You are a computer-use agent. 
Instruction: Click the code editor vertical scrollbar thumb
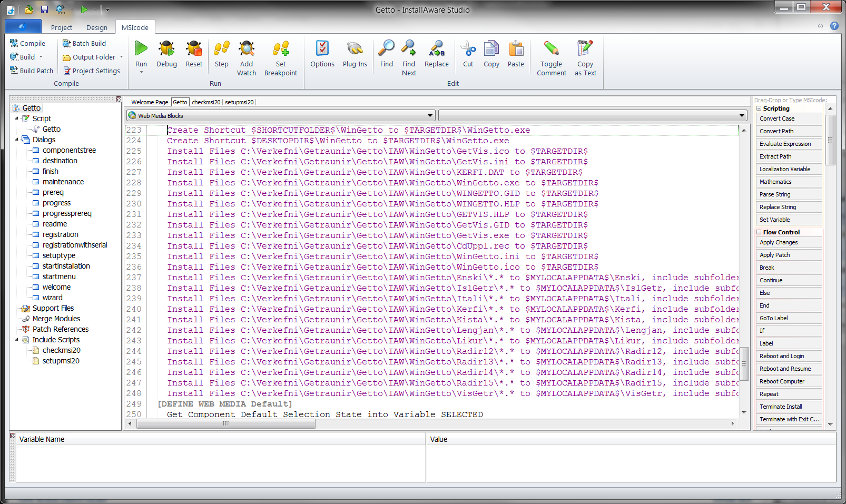[x=744, y=363]
